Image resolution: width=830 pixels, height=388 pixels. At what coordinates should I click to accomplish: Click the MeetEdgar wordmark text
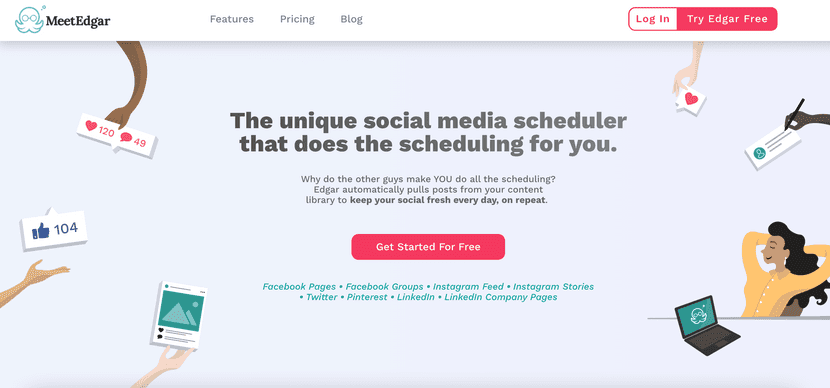78,21
